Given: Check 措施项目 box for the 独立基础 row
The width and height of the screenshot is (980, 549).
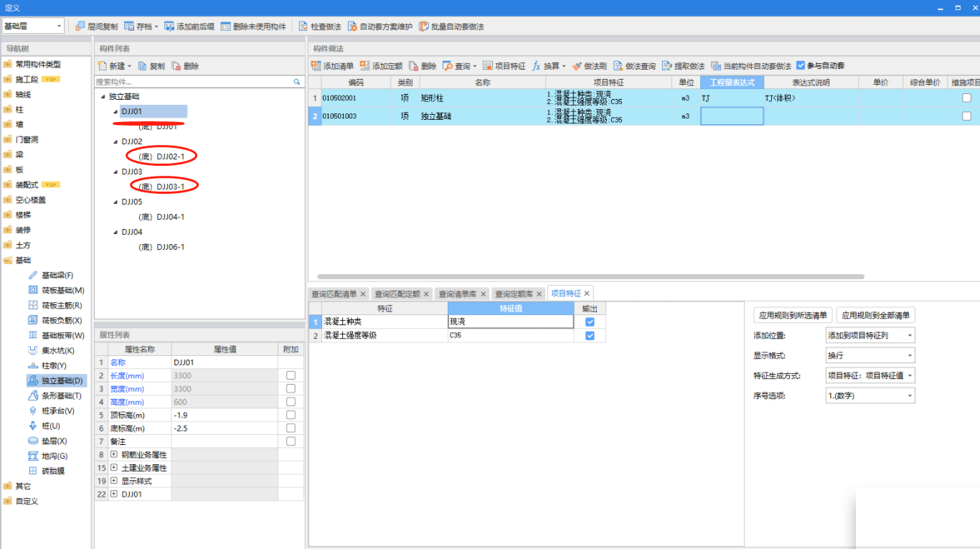Looking at the screenshot, I should (966, 116).
